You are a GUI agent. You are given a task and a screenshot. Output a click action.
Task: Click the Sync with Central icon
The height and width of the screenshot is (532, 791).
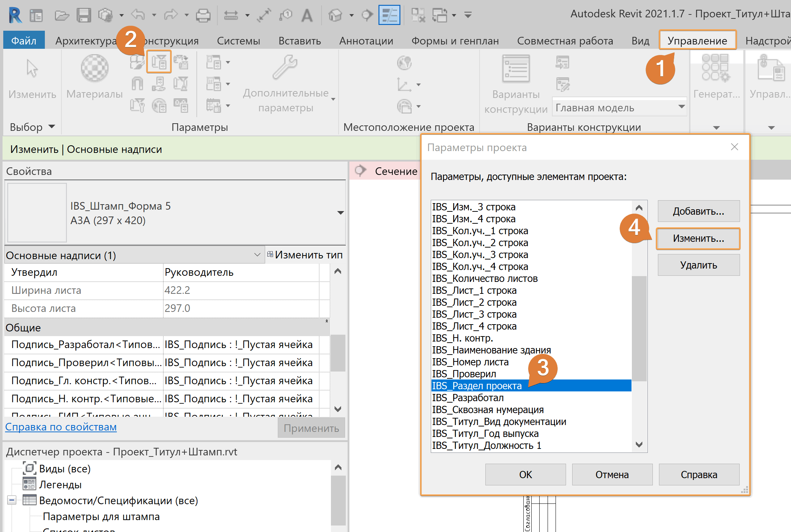pyautogui.click(x=105, y=15)
